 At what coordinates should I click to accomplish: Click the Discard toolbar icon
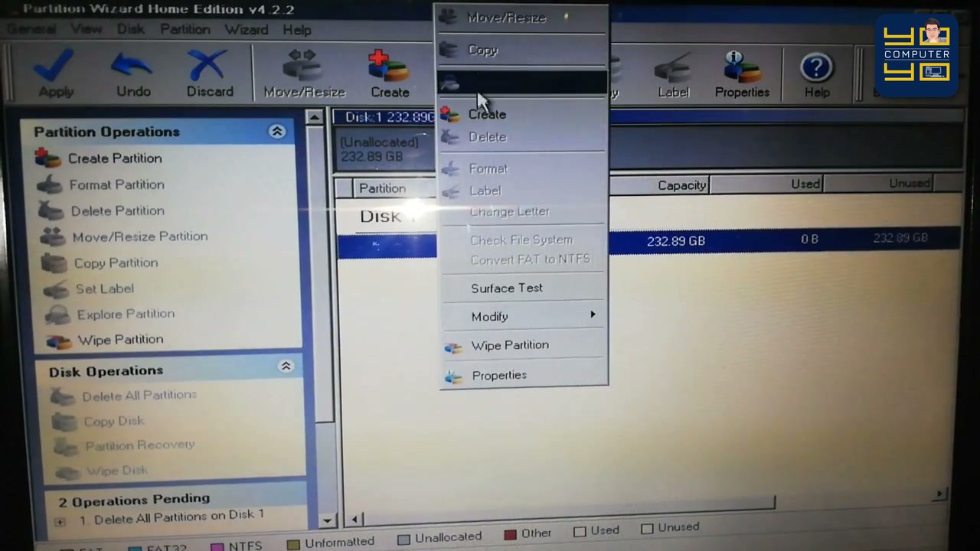click(210, 73)
